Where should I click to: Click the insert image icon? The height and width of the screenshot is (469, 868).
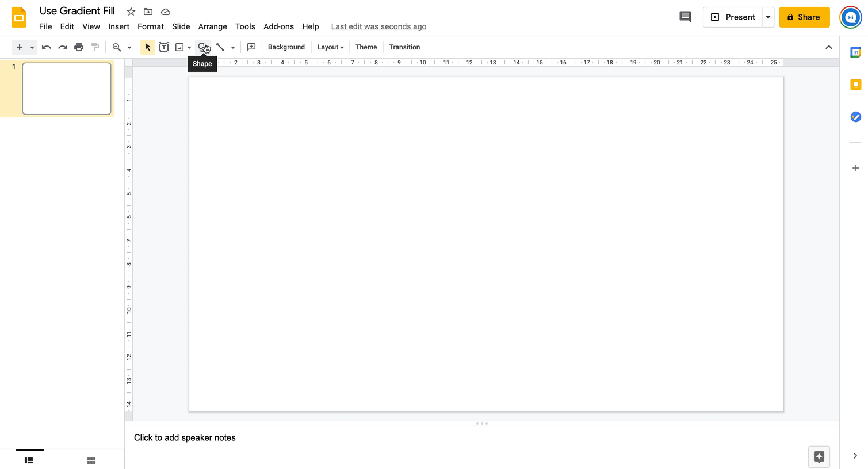point(179,47)
